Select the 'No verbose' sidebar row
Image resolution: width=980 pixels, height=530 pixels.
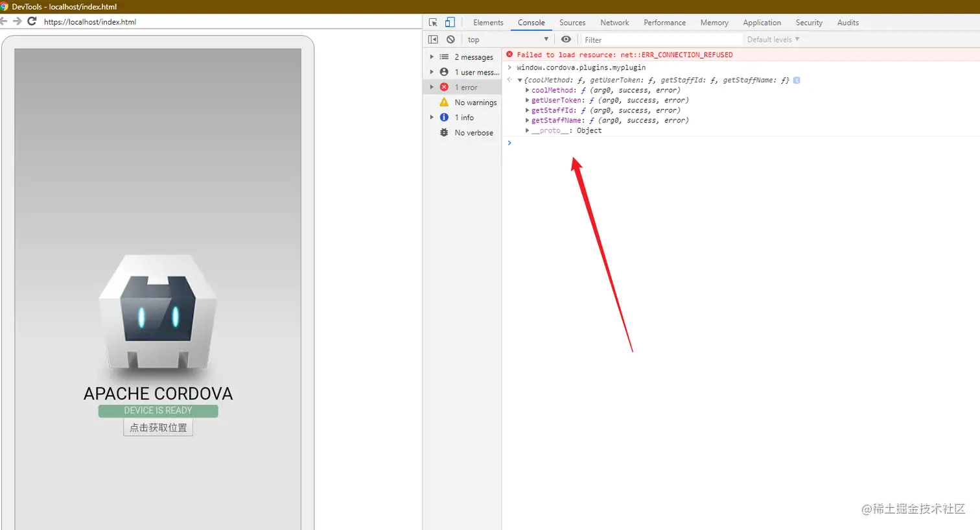(462, 132)
